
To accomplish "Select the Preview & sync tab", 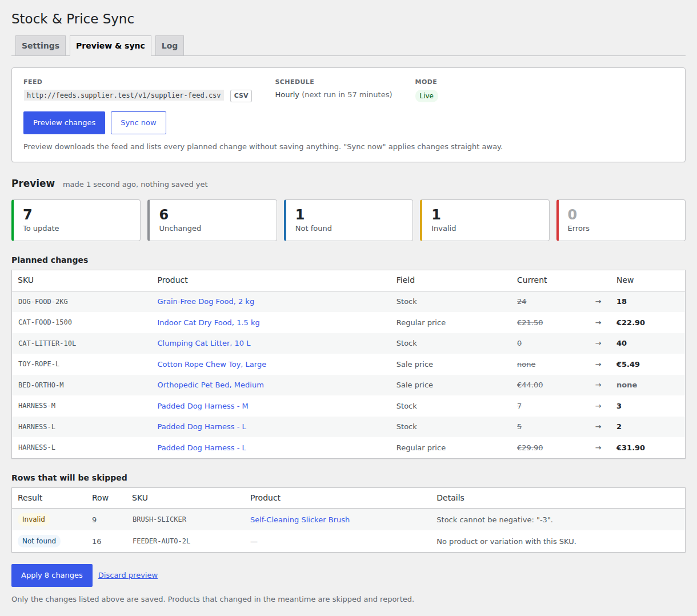I will click(x=110, y=46).
